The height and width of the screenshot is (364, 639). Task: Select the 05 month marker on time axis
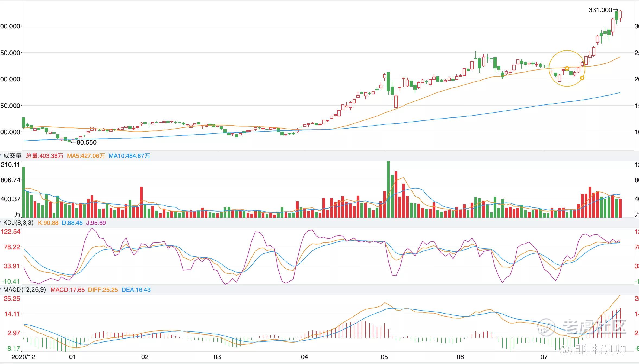click(x=384, y=357)
